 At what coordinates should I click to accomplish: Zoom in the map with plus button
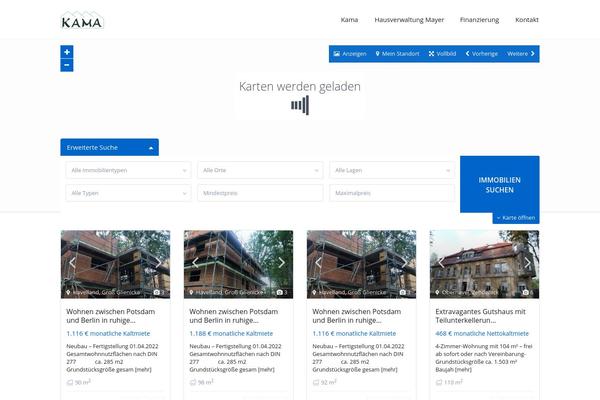pos(67,52)
